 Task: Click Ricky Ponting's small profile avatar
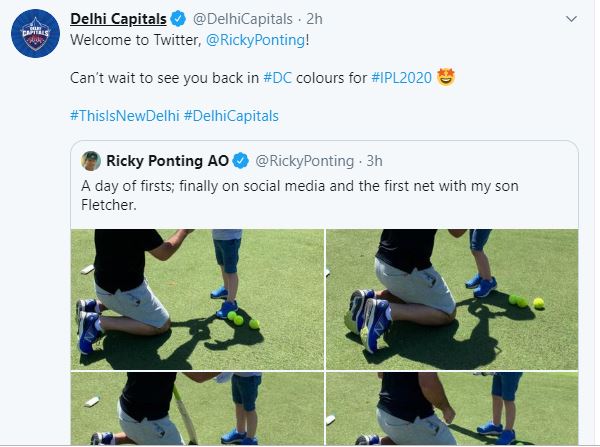90,160
